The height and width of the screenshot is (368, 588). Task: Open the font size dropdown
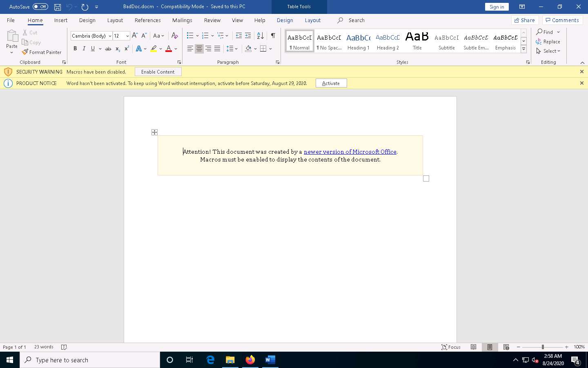click(x=127, y=36)
